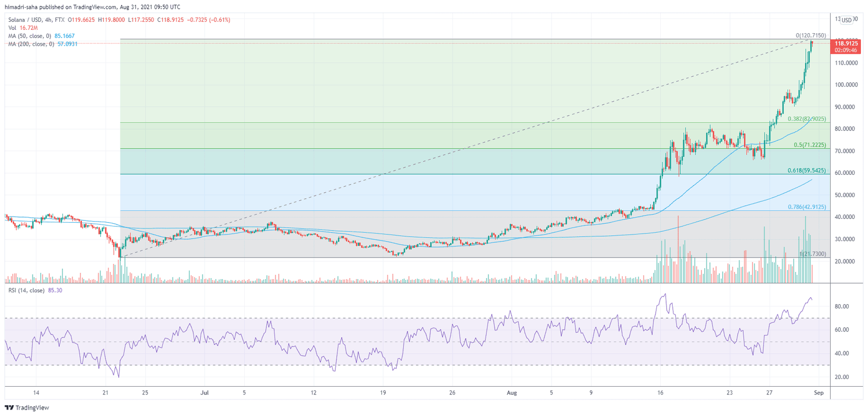Image resolution: width=868 pixels, height=416 pixels.
Task: Click the RSI (14, close) indicator label
Action: coord(27,291)
